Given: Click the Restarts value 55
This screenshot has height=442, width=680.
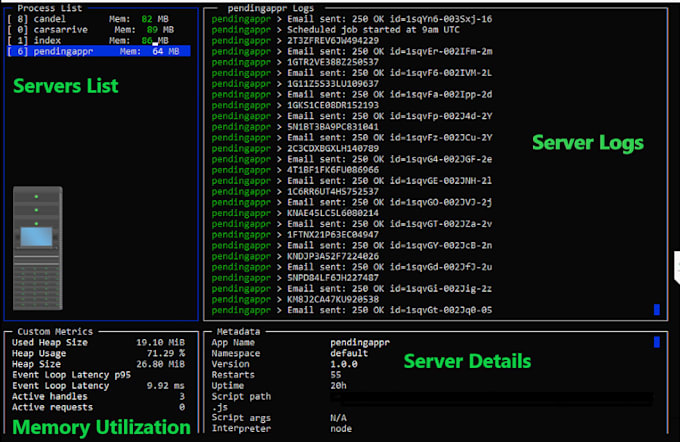Looking at the screenshot, I should coord(336,374).
